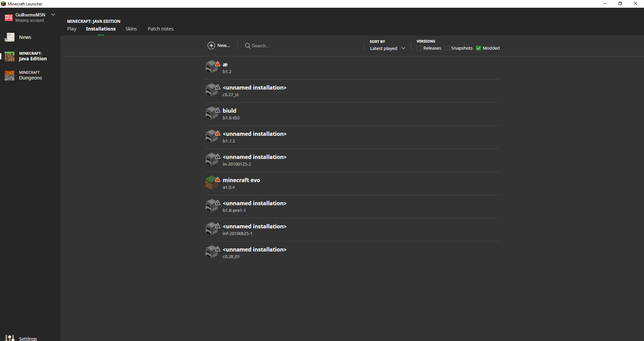Click the grass block icon of minecraft evo

pyautogui.click(x=211, y=183)
